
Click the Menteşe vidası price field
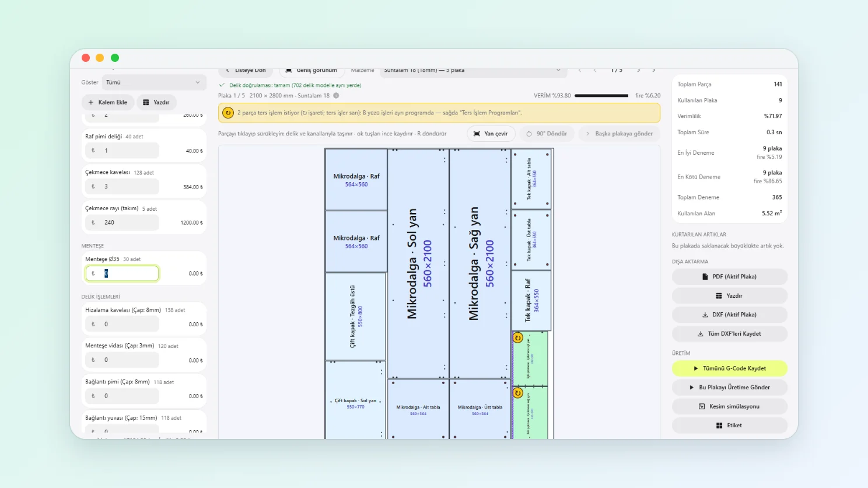[x=122, y=360]
